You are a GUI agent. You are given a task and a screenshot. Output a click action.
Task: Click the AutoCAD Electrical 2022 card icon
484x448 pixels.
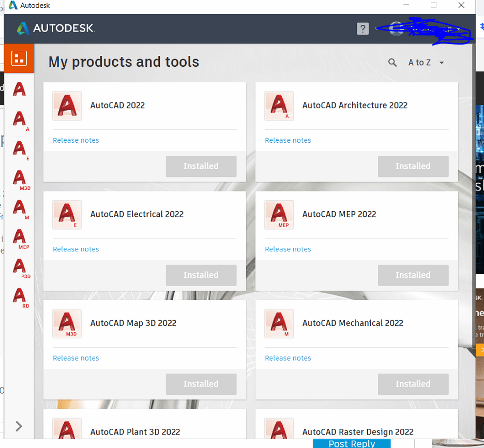click(67, 215)
